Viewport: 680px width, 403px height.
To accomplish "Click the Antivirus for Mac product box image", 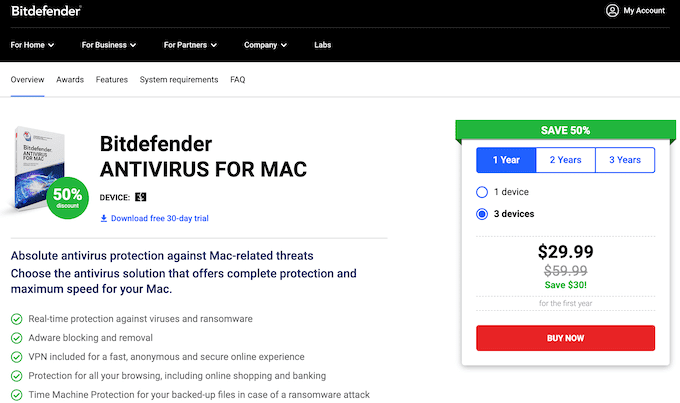I will pyautogui.click(x=38, y=168).
